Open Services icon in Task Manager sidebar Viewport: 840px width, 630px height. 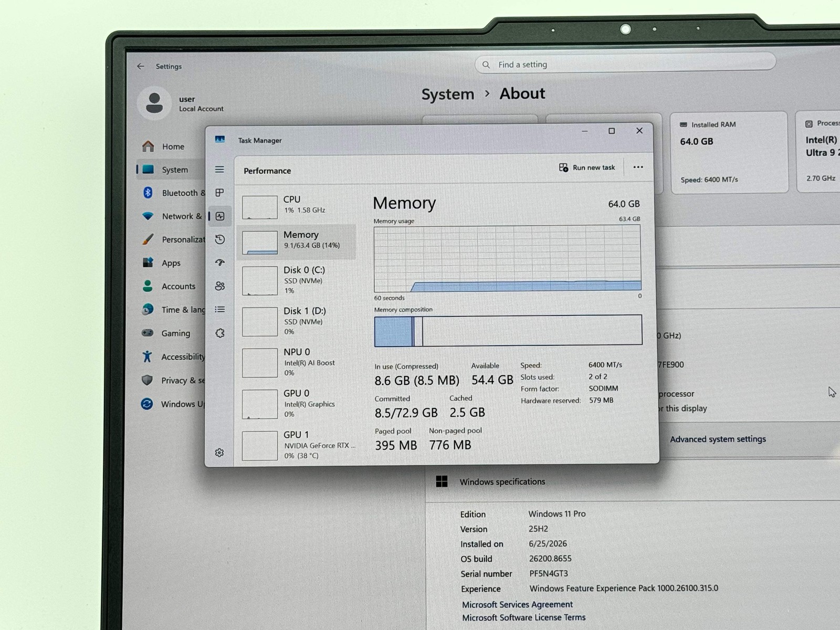pos(220,333)
